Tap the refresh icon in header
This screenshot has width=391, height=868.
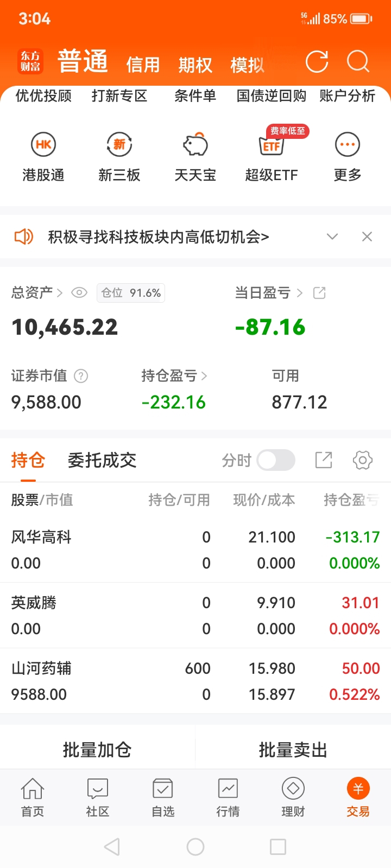click(x=317, y=62)
